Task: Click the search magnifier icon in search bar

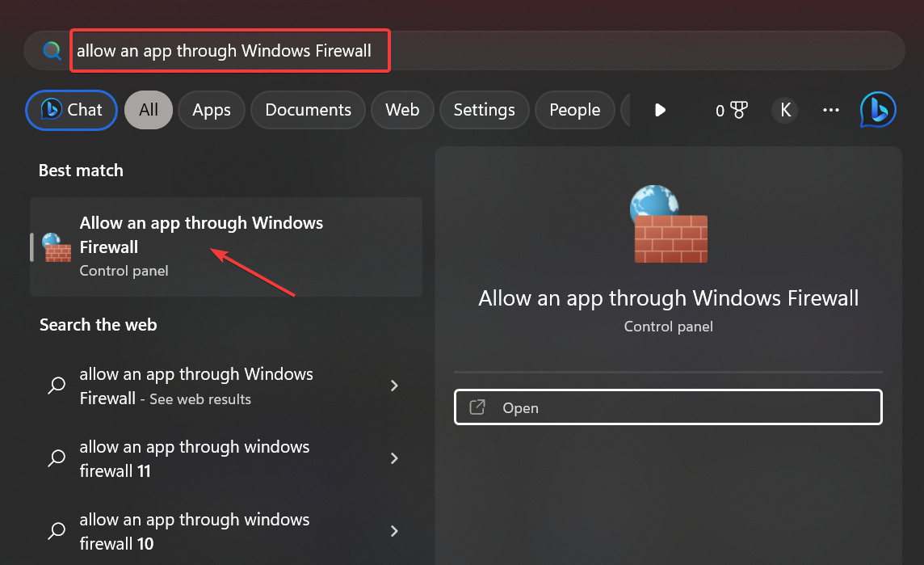Action: (52, 51)
